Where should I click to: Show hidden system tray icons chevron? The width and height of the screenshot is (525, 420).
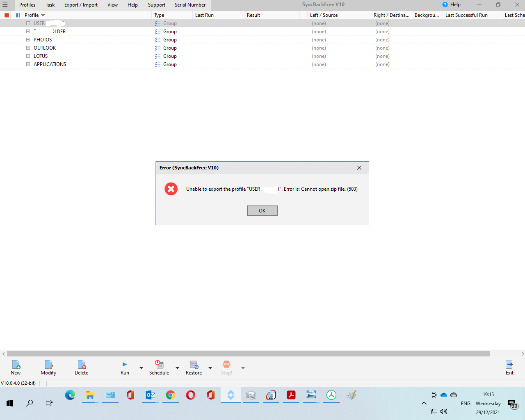tap(424, 403)
